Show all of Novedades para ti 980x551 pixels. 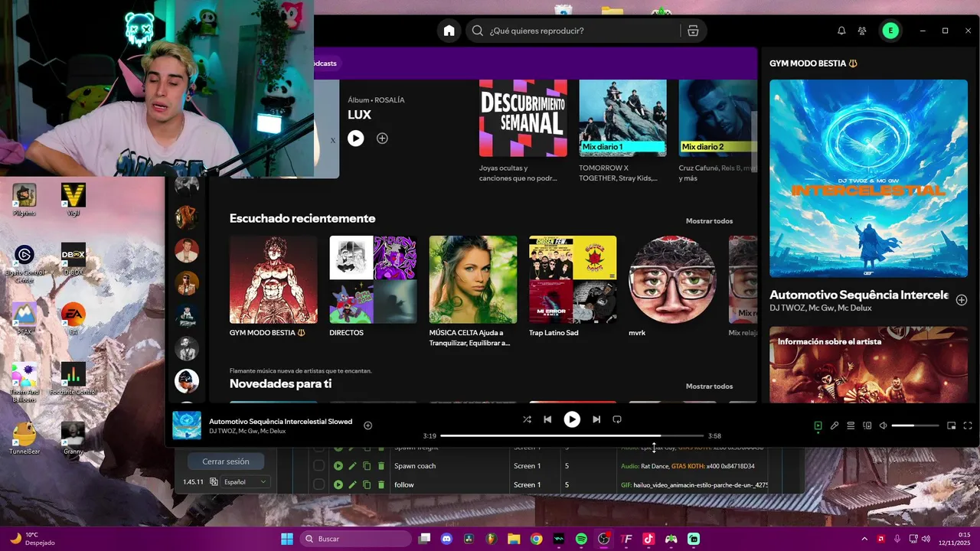tap(709, 386)
